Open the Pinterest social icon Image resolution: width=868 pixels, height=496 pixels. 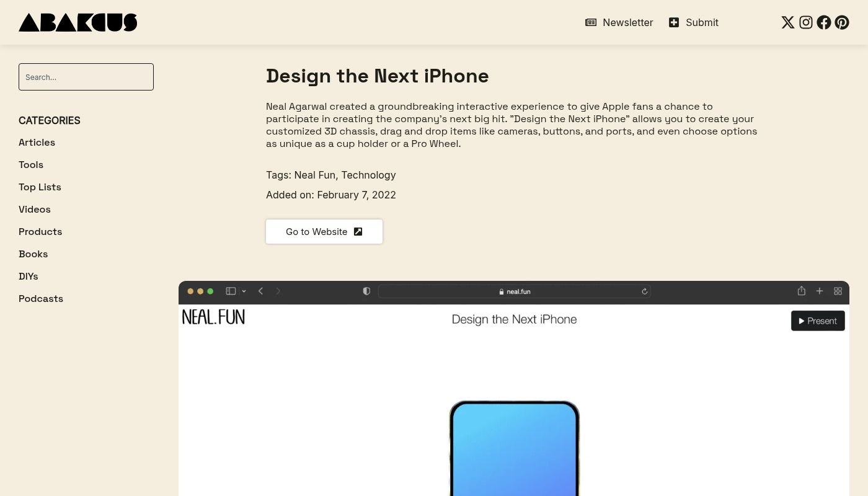pyautogui.click(x=841, y=22)
